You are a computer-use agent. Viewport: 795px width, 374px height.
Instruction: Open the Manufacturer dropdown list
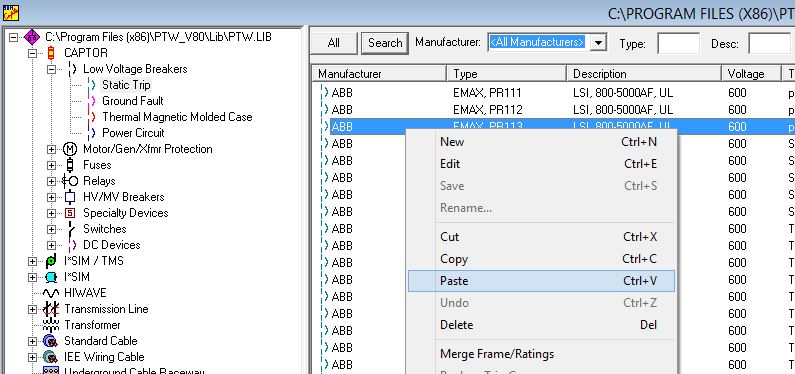tap(599, 43)
